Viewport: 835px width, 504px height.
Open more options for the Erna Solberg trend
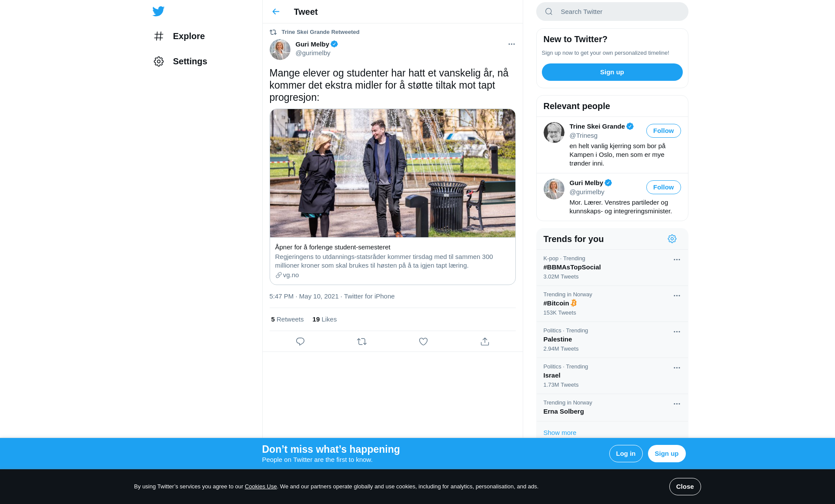677,404
